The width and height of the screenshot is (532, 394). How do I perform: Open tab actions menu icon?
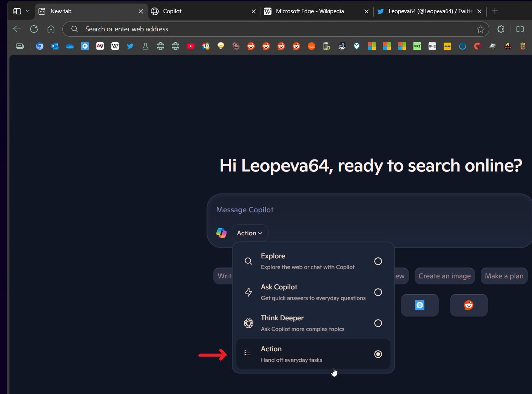tap(17, 11)
